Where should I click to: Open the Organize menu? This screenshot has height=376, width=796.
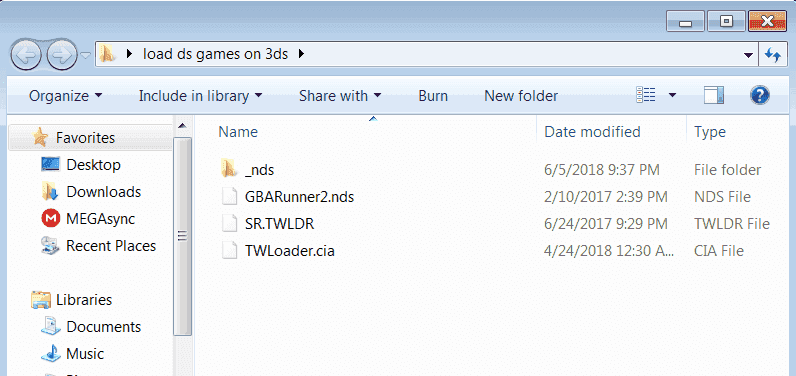pyautogui.click(x=65, y=96)
